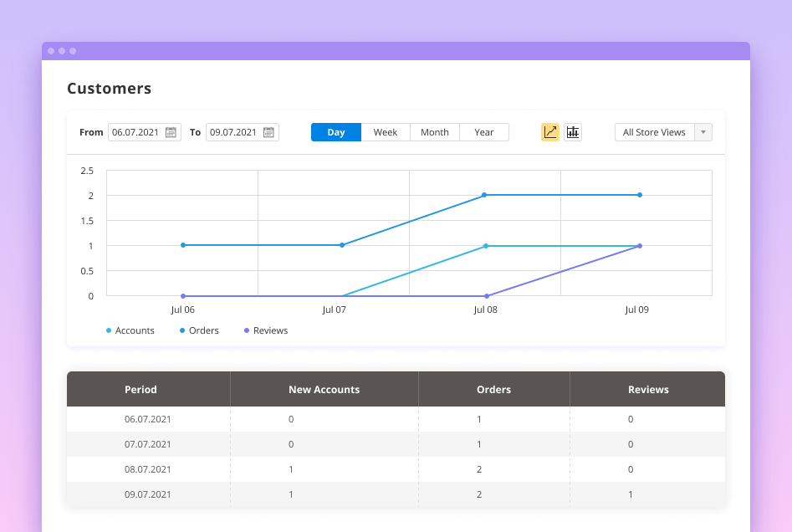Image resolution: width=792 pixels, height=532 pixels.
Task: Click the Reviews data point on Jul 09
Action: 640,246
